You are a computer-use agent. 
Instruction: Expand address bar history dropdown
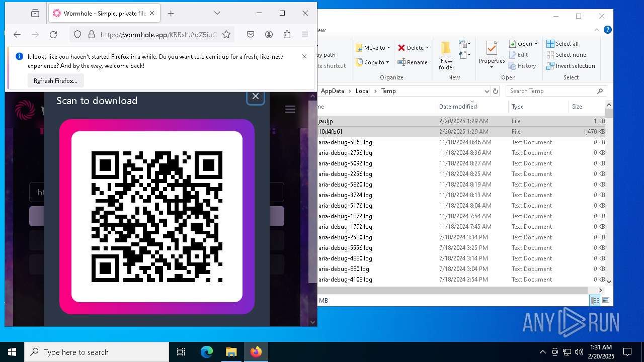tap(487, 91)
